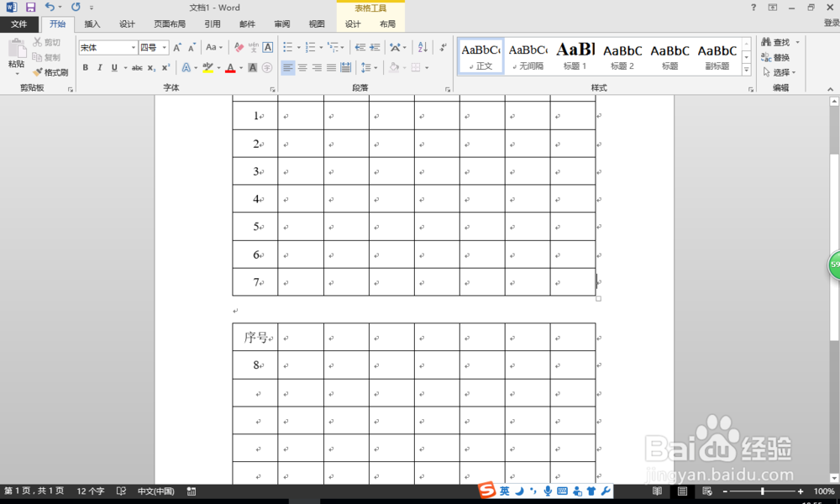This screenshot has height=504, width=840.
Task: Apply subscript formatting
Action: coord(150,68)
